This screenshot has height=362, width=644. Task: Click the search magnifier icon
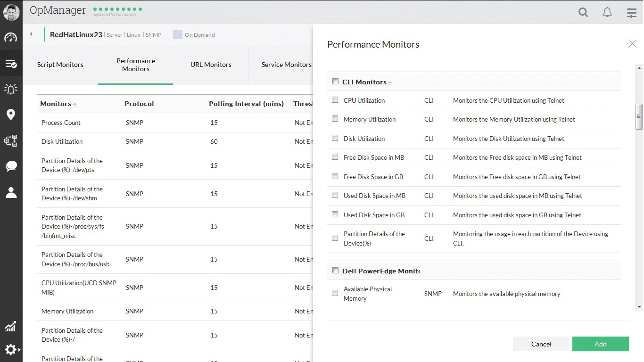pyautogui.click(x=583, y=13)
